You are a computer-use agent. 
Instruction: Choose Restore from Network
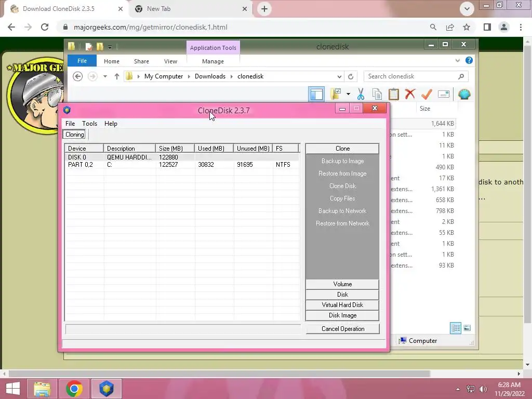[342, 223]
